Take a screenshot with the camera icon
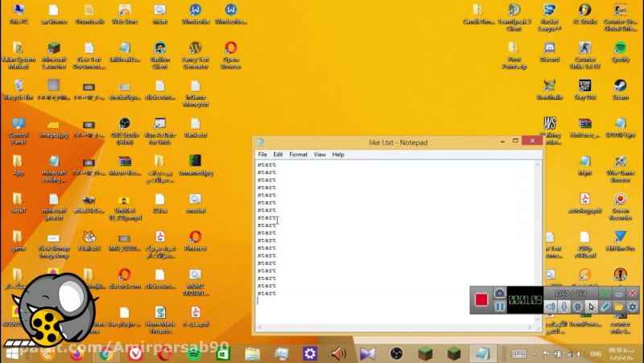 click(x=499, y=293)
